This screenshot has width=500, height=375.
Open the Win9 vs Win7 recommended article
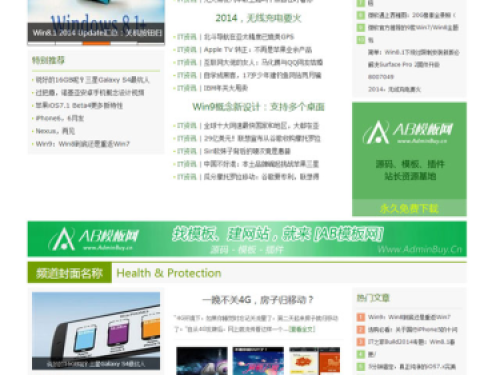(x=82, y=144)
